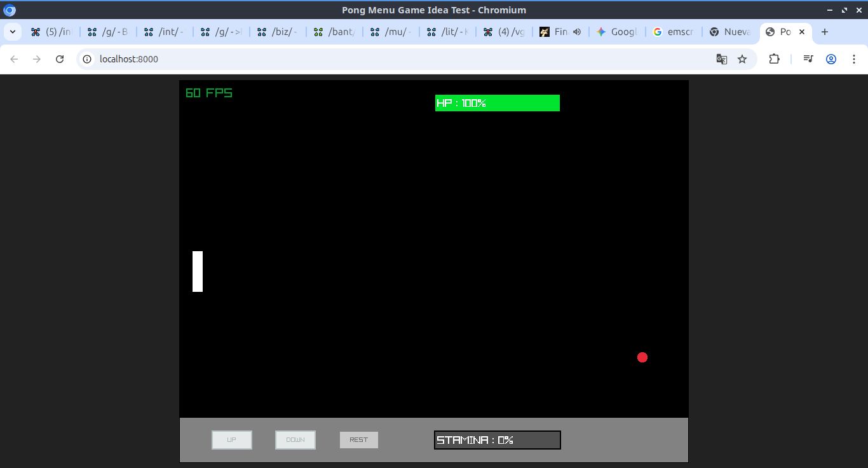Go forward to the next page

point(37,59)
